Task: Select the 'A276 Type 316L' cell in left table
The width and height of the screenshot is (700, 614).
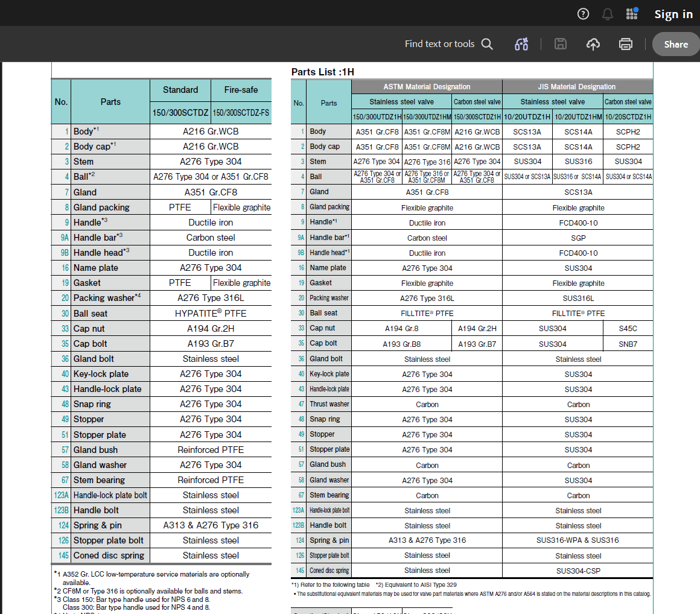Action: tap(211, 297)
